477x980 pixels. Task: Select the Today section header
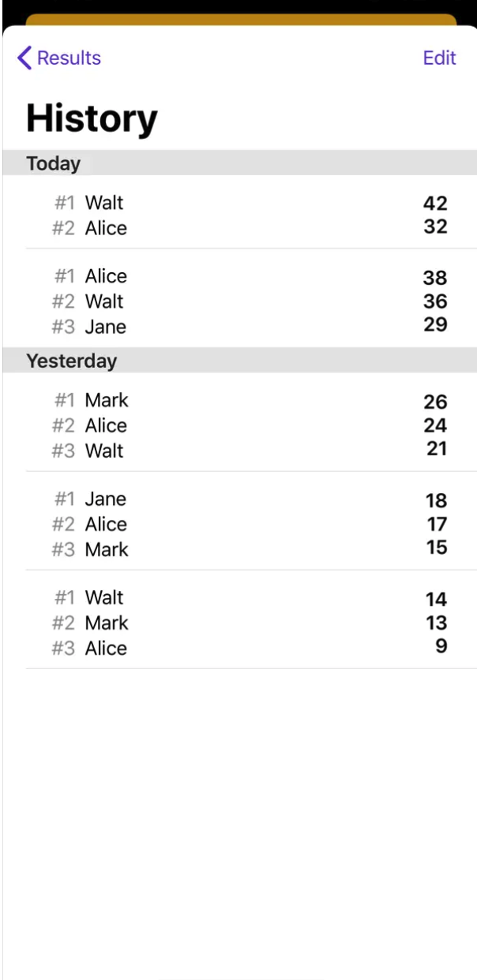[x=54, y=163]
